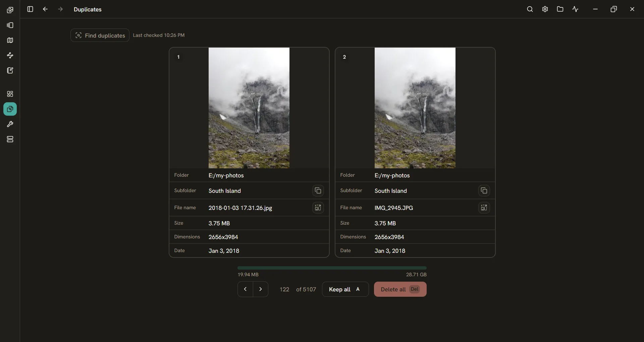Go forward with the right arrow

coord(60,9)
